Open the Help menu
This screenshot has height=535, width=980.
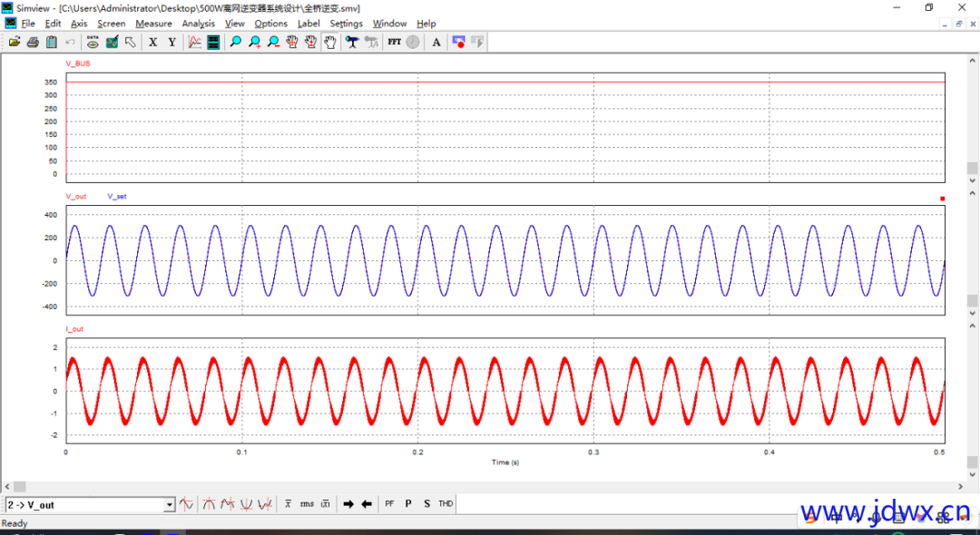pos(426,24)
